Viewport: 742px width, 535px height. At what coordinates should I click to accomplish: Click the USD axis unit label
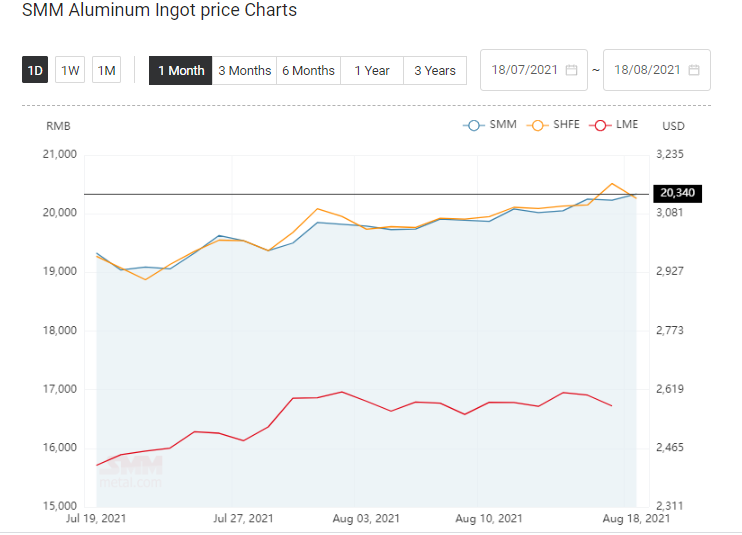click(x=673, y=126)
